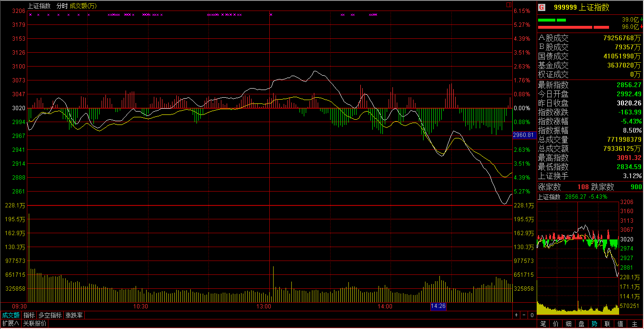Click the minus zoom button below chart
Viewport: 644px width, 329px height.
[524, 315]
